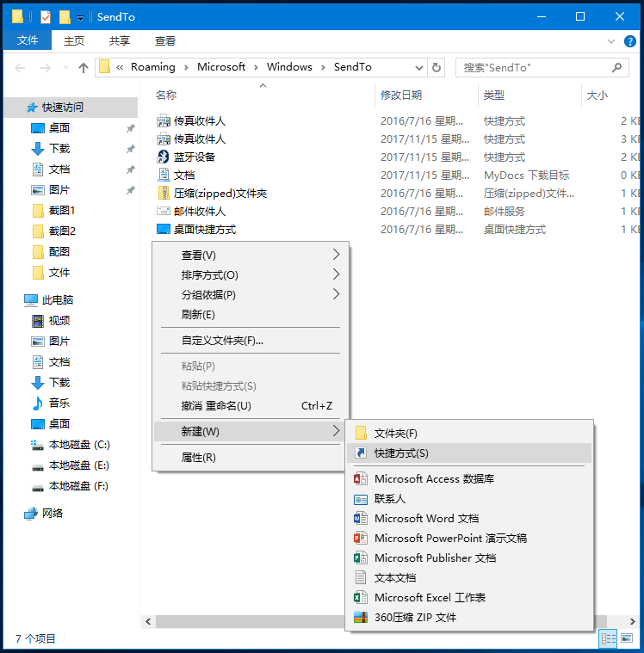Click 属性(R) in the context menu
644x653 pixels.
coord(198,457)
